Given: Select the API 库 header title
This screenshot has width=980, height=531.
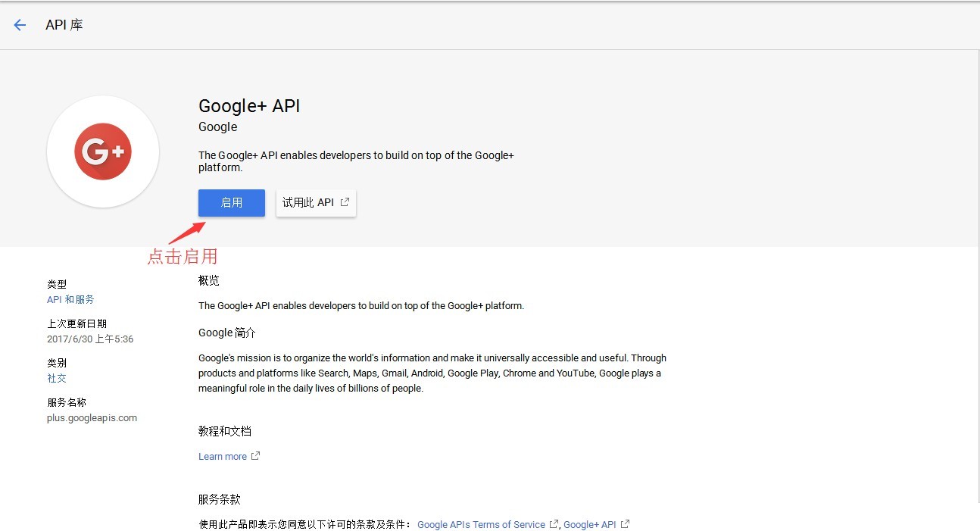Looking at the screenshot, I should point(64,25).
